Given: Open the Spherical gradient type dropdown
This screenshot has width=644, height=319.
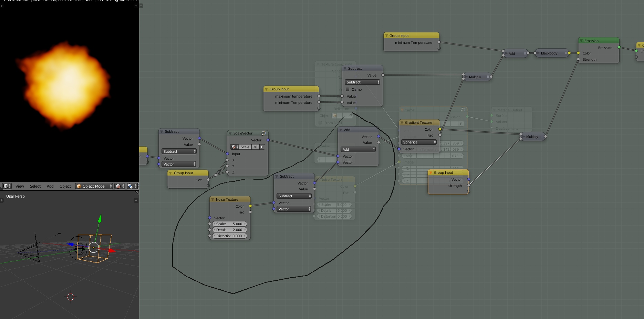Looking at the screenshot, I should click(419, 142).
